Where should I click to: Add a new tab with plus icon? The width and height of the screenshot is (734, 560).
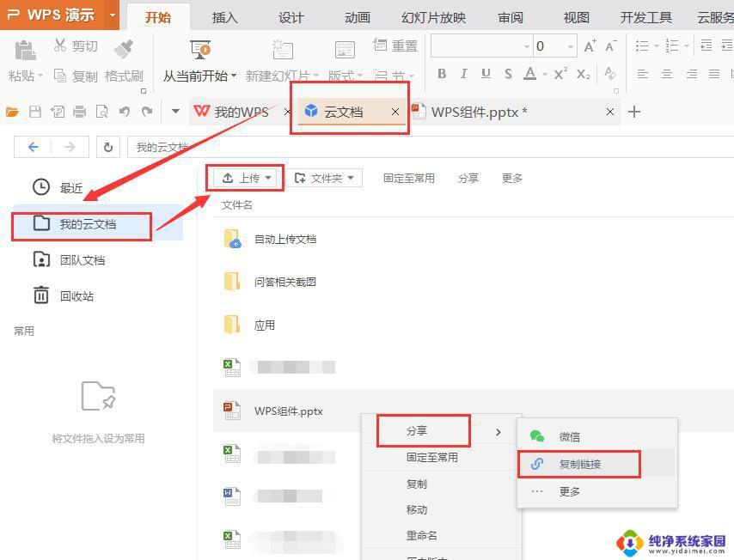click(x=634, y=112)
